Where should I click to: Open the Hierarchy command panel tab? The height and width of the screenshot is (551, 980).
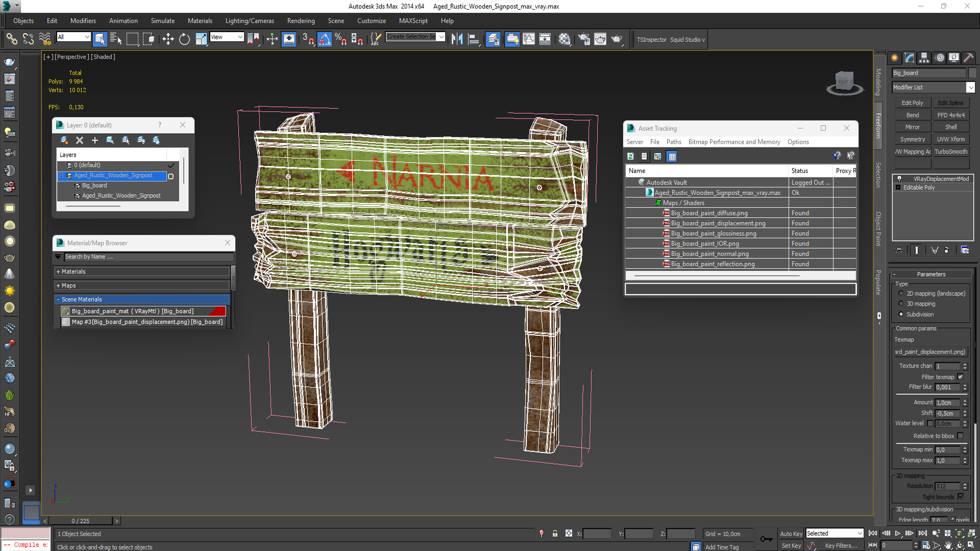pyautogui.click(x=924, y=58)
